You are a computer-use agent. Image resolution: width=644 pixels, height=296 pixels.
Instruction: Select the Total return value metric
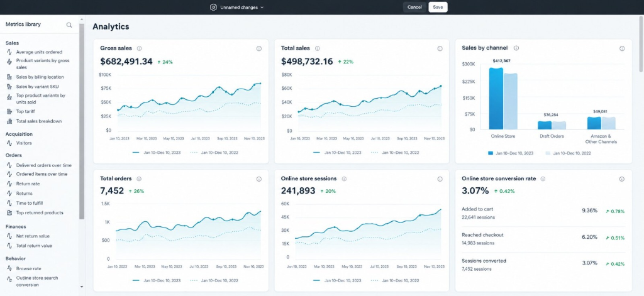tap(34, 246)
